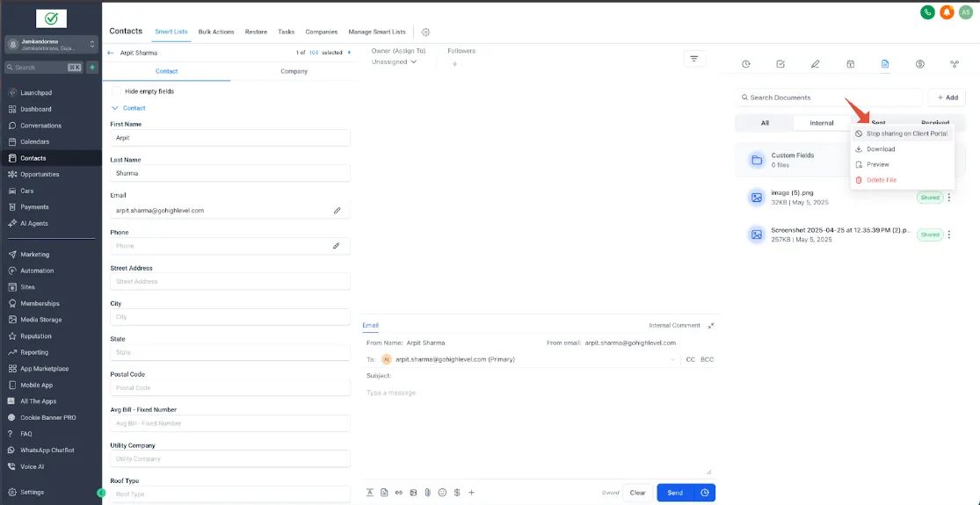Viewport: 980px width, 505px height.
Task: Open the orange notifications bell
Action: click(x=947, y=12)
